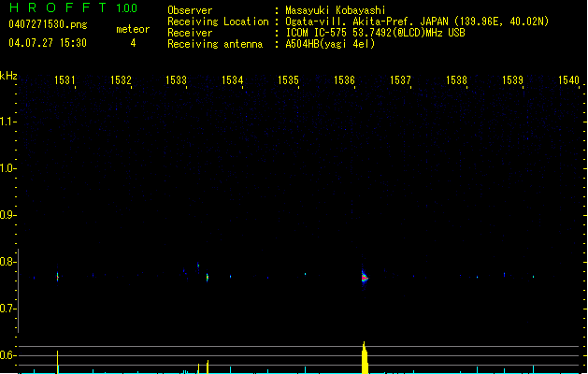Image resolution: width=588 pixels, height=374 pixels.
Task: Click time axis marker 1534
Action: [232, 80]
